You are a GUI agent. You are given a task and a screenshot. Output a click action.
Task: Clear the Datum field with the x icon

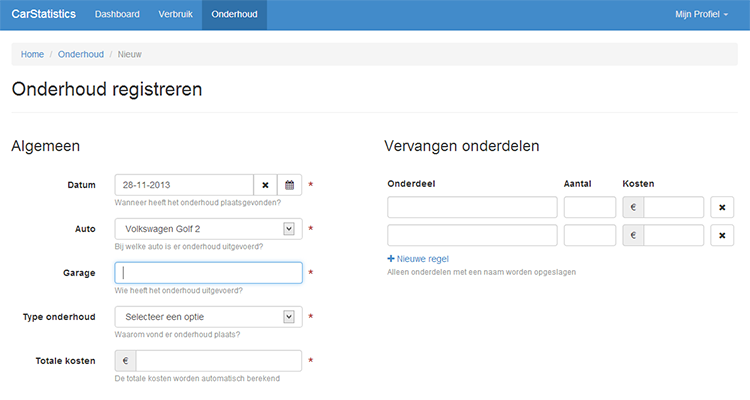point(265,185)
